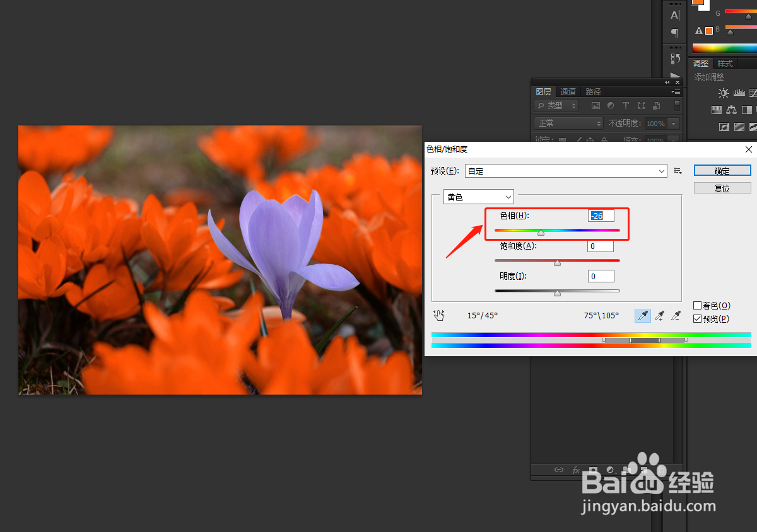Click the B channel slider handle

(x=730, y=33)
